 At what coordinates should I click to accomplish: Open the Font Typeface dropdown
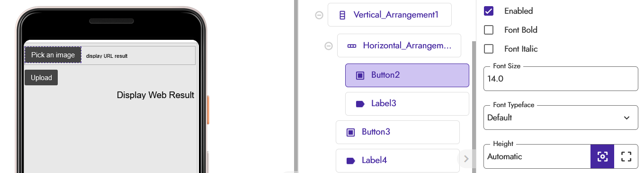tap(561, 118)
